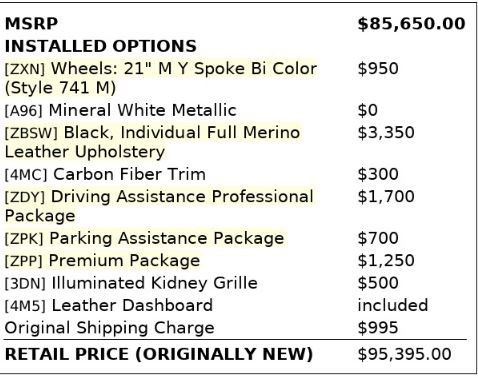Open the ZXN 21" M Y Spoke wheels option
This screenshot has height=378, width=478.
tap(161, 78)
